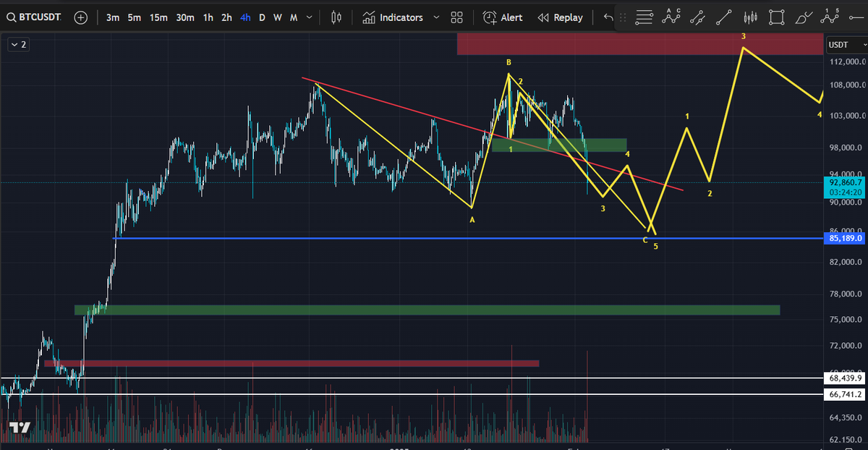868x450 pixels.
Task: Select the XABCD pattern tool
Action: click(671, 17)
